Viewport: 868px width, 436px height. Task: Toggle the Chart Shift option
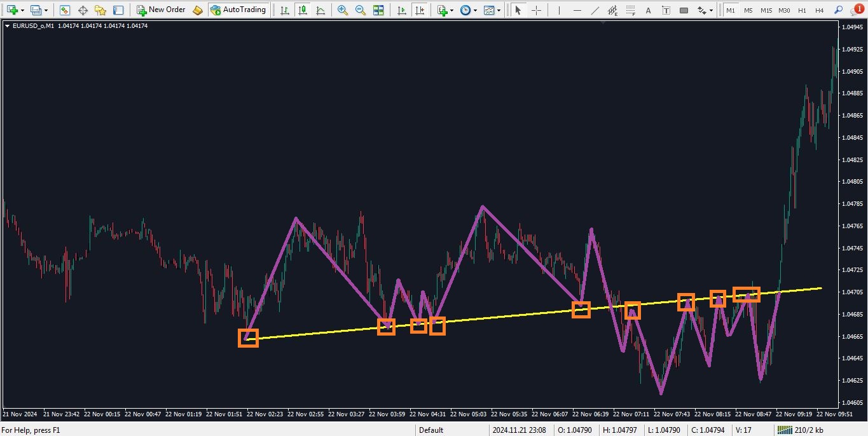[419, 10]
